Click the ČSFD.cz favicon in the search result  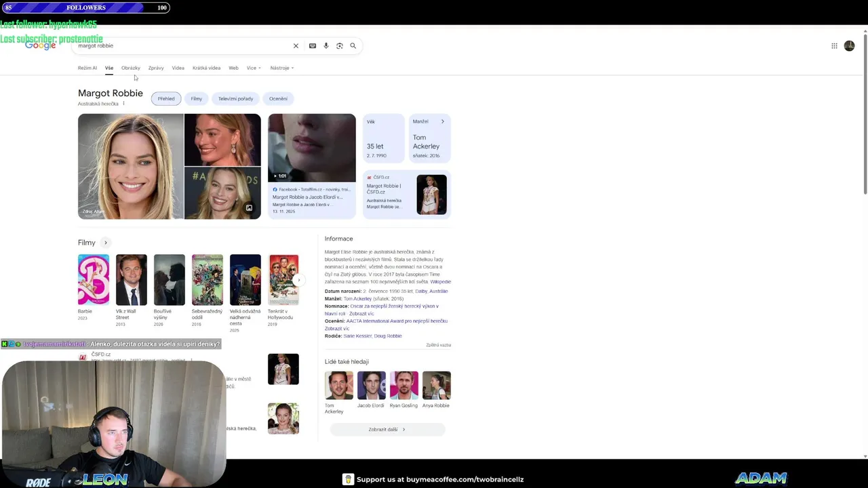point(83,357)
